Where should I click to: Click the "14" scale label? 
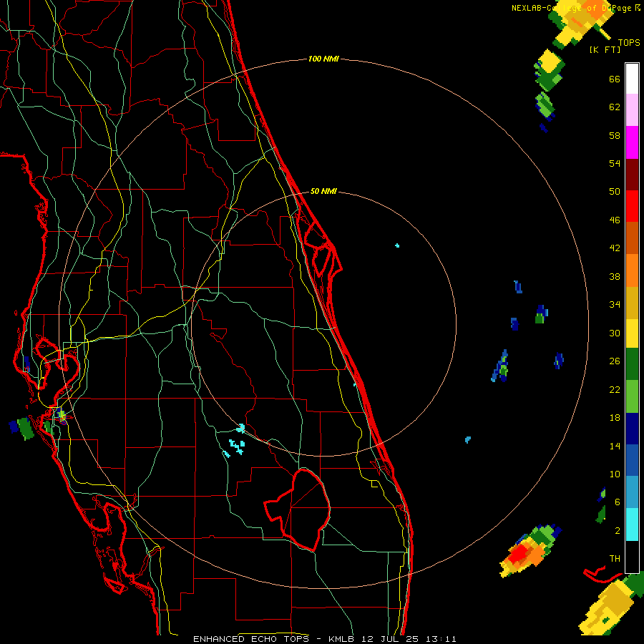tap(615, 446)
